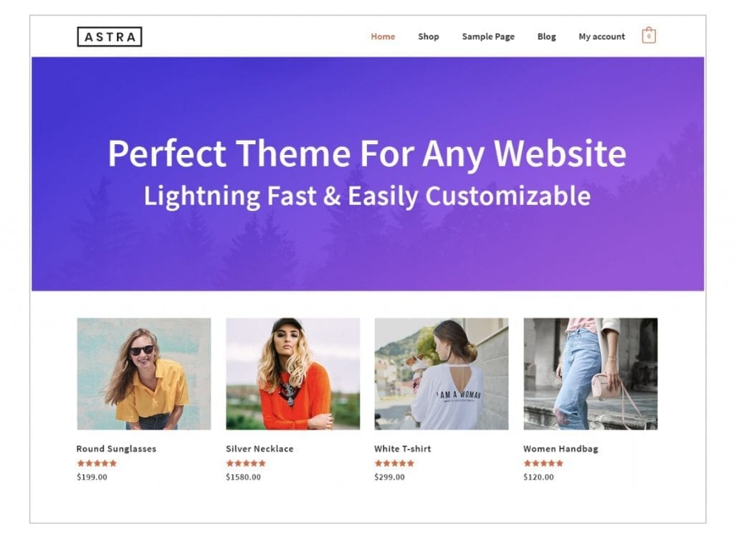
Task: Open Sample Page in navigation
Action: 488,37
